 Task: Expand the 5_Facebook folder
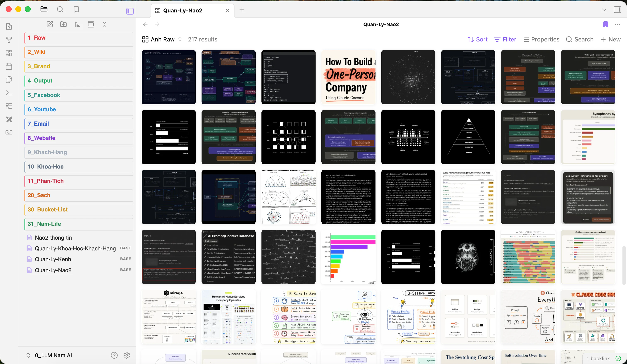click(x=79, y=95)
